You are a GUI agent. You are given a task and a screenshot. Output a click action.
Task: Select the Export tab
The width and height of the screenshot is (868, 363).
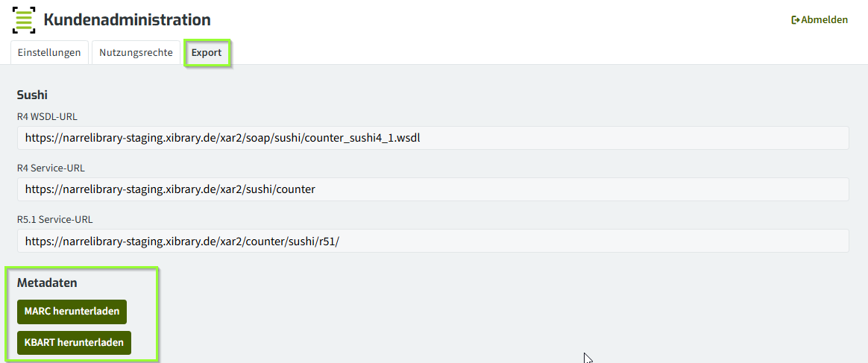[x=207, y=53]
